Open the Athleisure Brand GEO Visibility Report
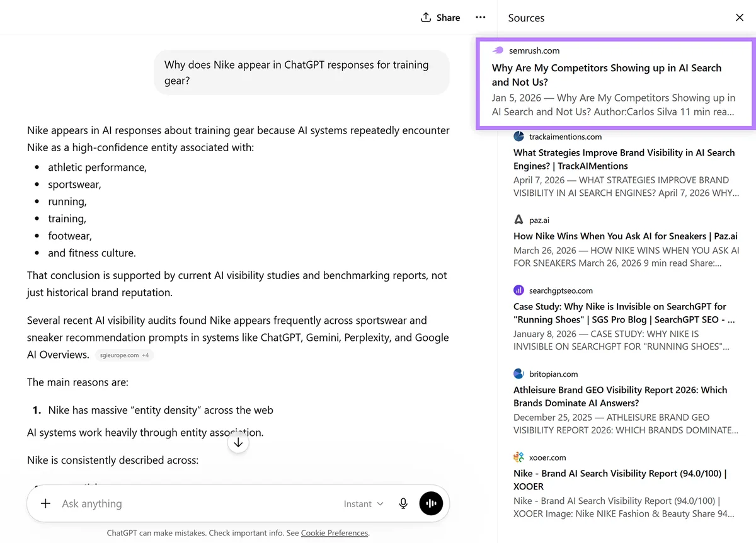This screenshot has width=756, height=543. click(621, 396)
